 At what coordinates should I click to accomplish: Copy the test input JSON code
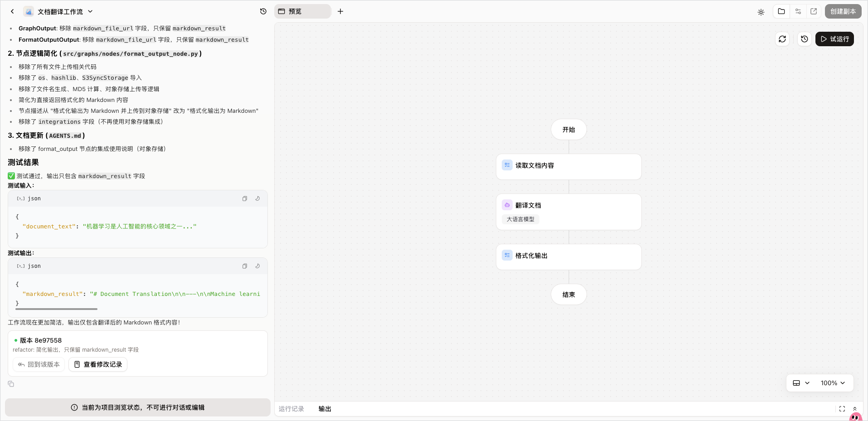[x=245, y=198]
